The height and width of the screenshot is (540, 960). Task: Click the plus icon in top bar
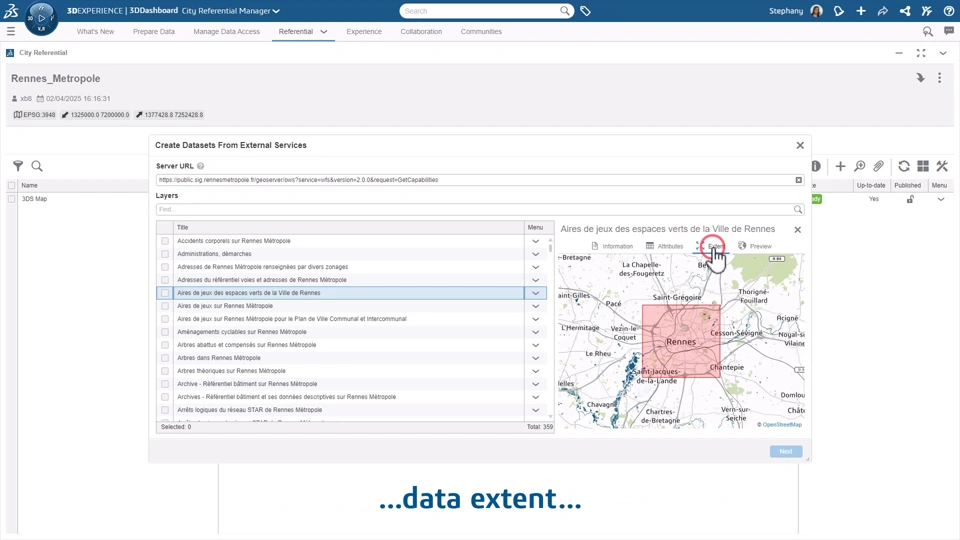coord(861,11)
